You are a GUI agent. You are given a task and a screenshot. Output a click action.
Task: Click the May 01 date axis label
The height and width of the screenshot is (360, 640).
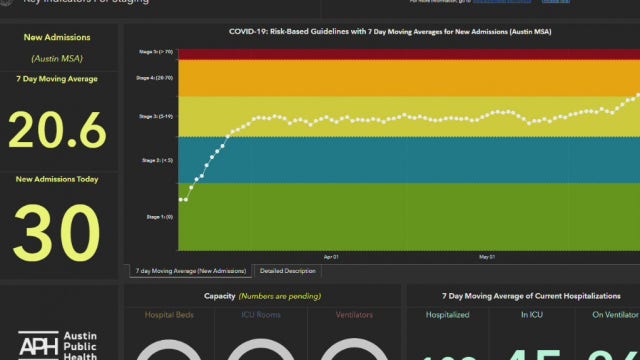coord(487,257)
